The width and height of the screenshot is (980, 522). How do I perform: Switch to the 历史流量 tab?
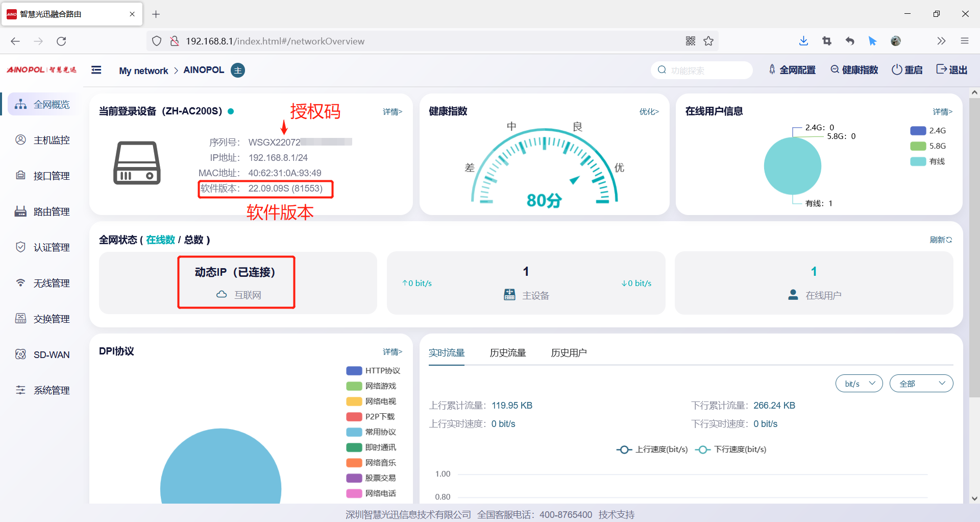pos(507,353)
